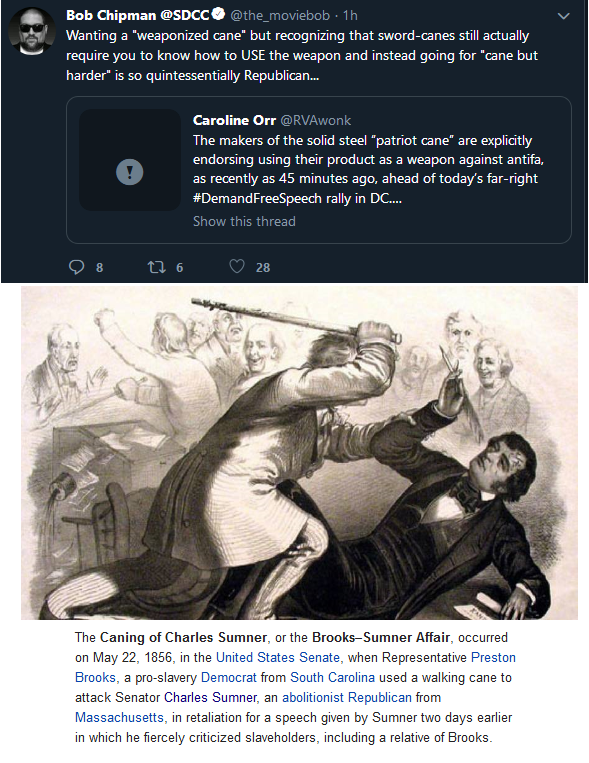This screenshot has height=763, width=589.
Task: Open the @the_moviebob handle
Action: tap(280, 16)
